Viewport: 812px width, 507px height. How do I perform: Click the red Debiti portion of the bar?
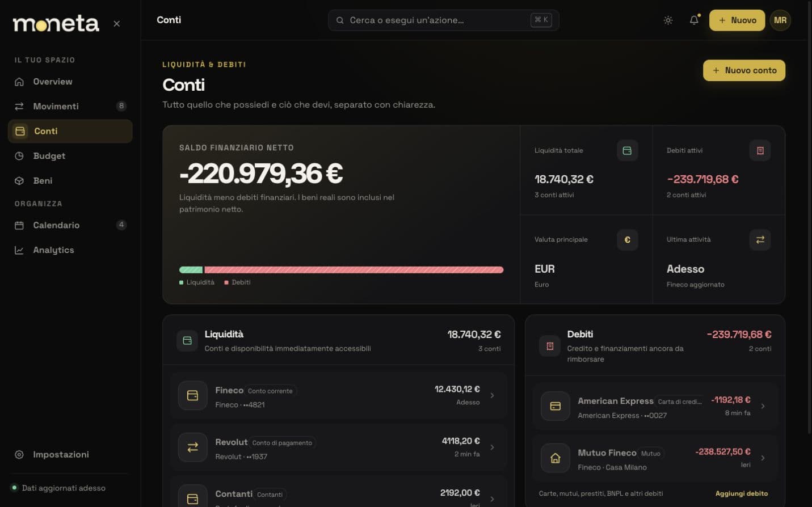[354, 270]
